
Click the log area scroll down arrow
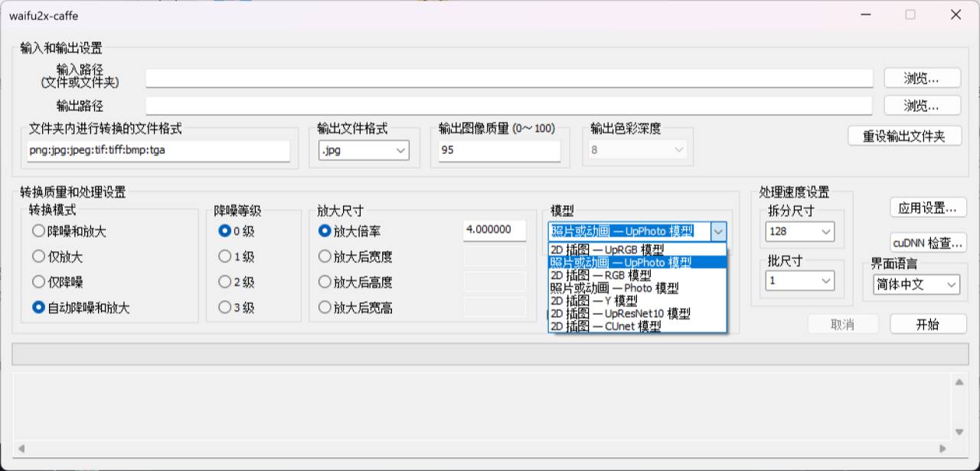959,432
